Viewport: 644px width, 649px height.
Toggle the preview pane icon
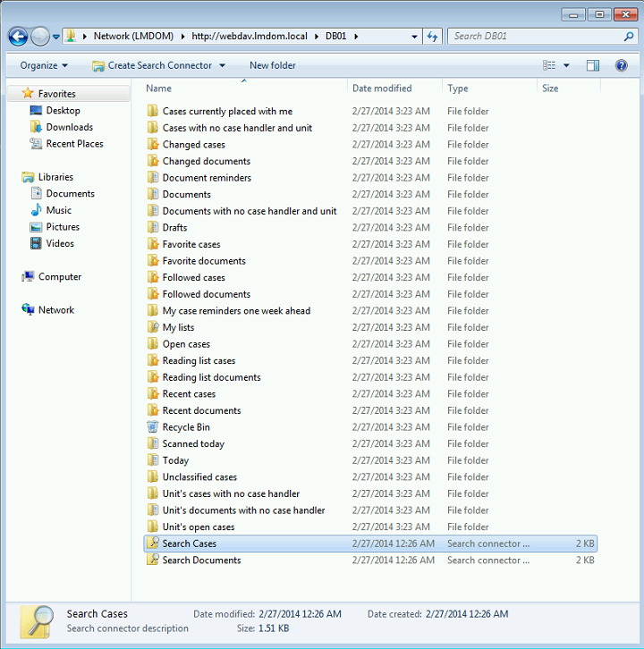point(592,65)
